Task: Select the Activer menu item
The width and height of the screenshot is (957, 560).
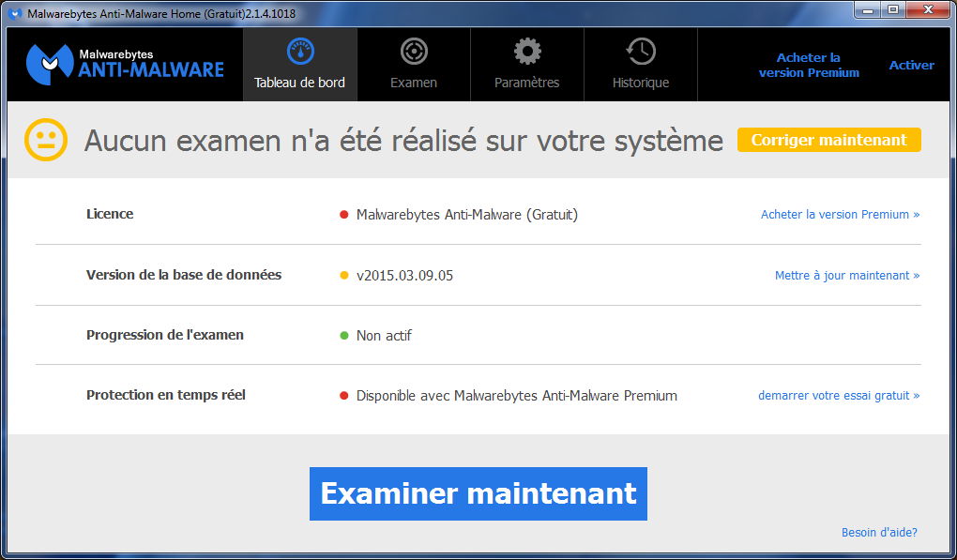Action: point(911,65)
